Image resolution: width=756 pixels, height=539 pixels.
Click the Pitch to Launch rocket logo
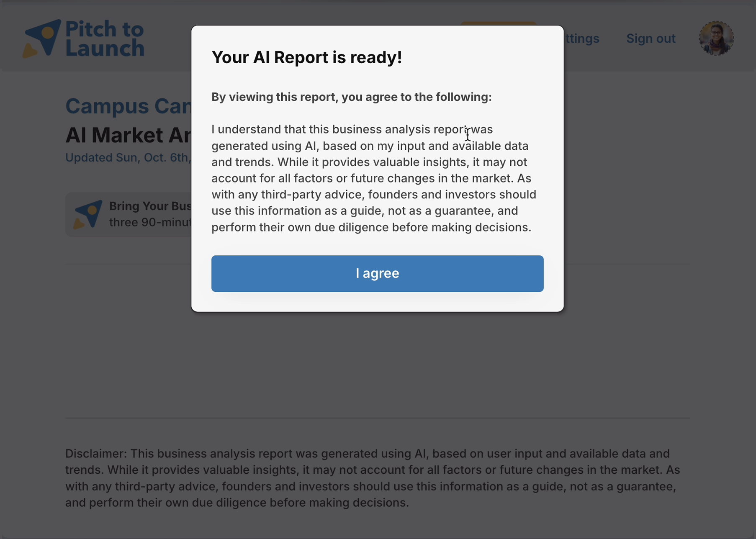click(x=42, y=38)
